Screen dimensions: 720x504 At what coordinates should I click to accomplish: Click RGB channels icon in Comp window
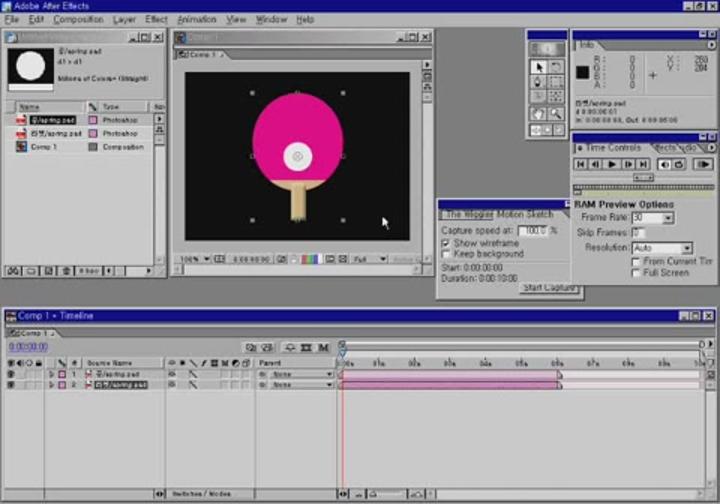309,259
